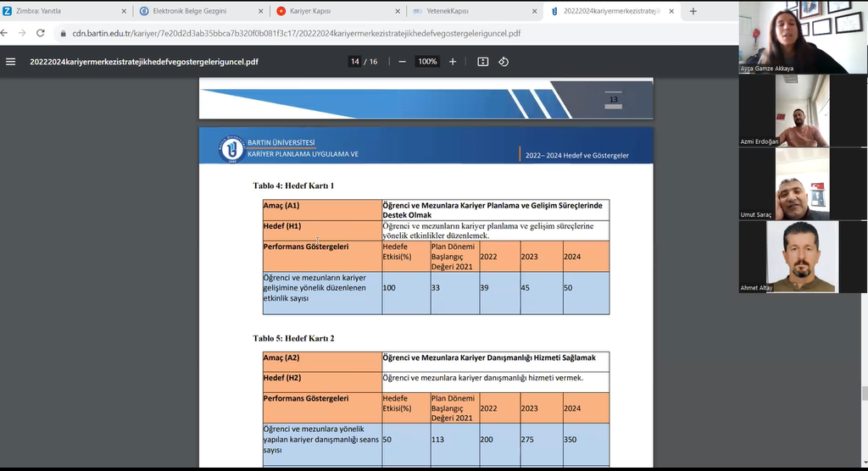Click value 33 in Hedef Kartı 1
This screenshot has width=868, height=471.
coord(436,288)
